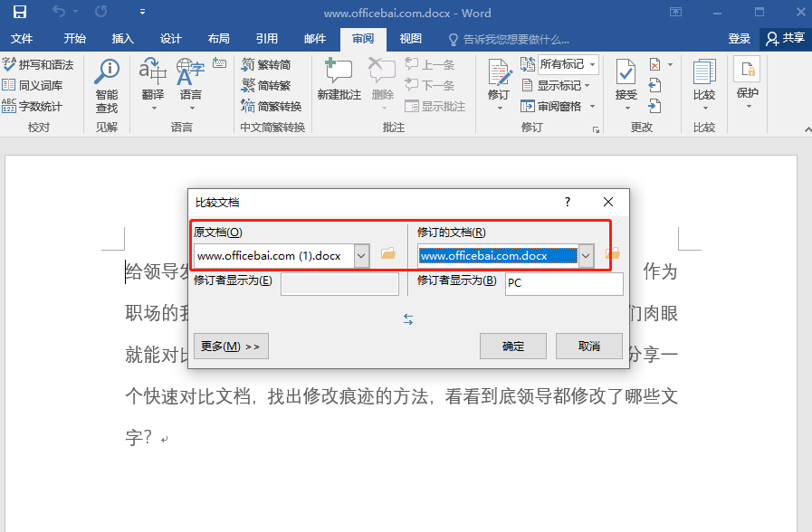
Task: Expand the 原文档 dropdown list
Action: pos(361,256)
